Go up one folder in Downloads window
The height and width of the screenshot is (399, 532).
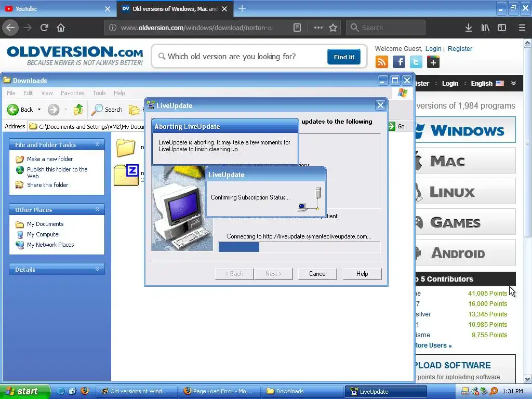[78, 109]
